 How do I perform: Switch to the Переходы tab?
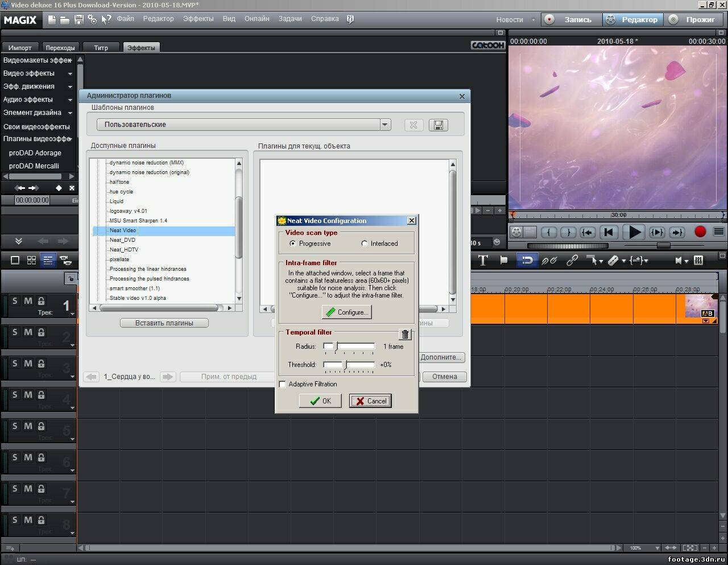pos(60,48)
